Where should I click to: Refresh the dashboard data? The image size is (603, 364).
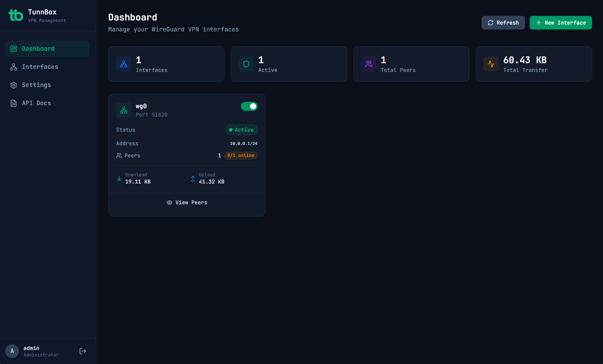(503, 23)
